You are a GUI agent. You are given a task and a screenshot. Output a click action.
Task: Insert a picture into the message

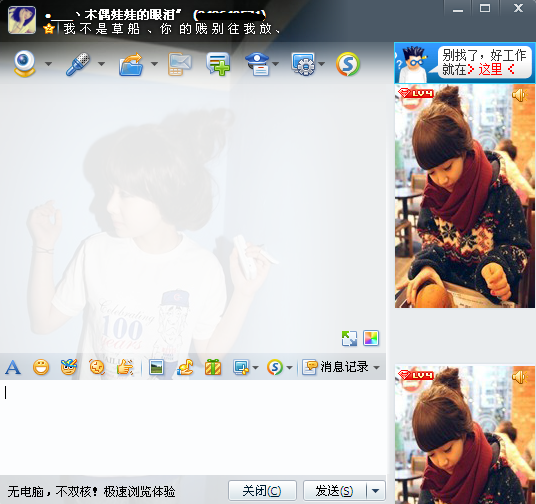156,368
